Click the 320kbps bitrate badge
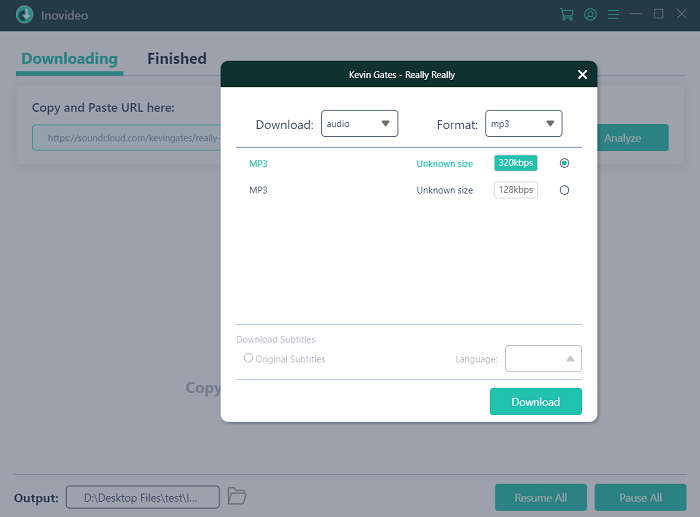The image size is (700, 517). pos(516,163)
